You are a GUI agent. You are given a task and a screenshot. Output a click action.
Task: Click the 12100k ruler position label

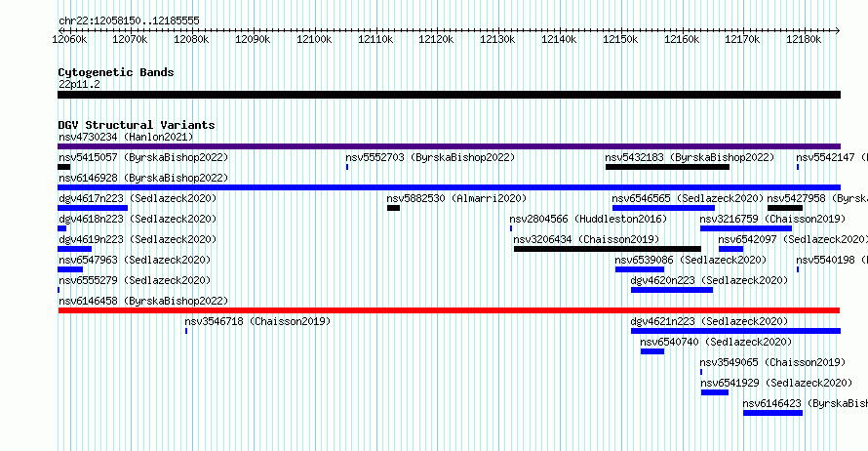coord(314,39)
